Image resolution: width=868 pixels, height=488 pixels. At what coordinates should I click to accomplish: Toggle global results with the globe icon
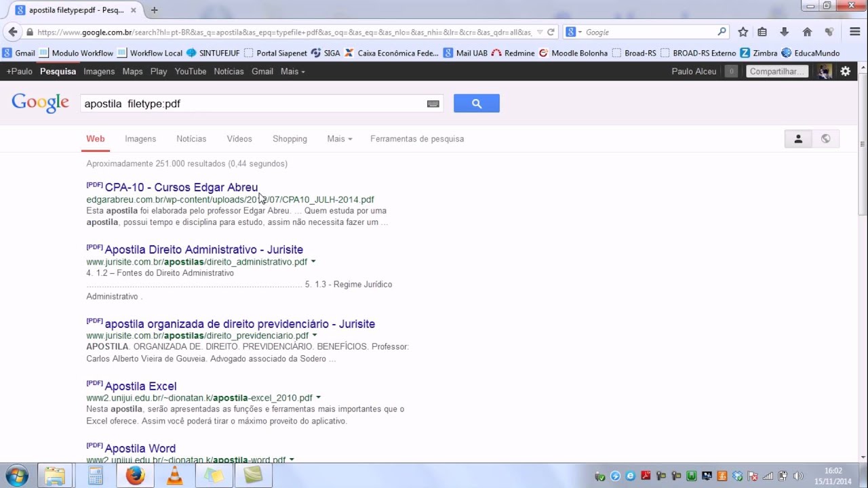825,139
